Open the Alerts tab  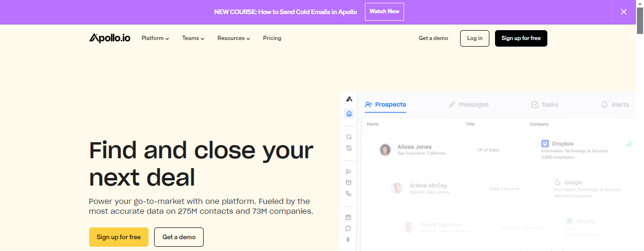[615, 105]
